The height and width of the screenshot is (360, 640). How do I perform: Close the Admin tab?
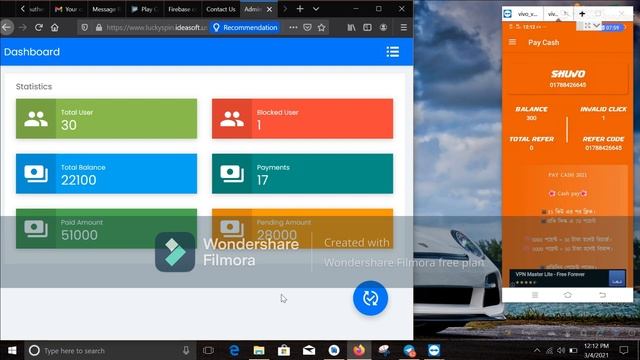(269, 9)
